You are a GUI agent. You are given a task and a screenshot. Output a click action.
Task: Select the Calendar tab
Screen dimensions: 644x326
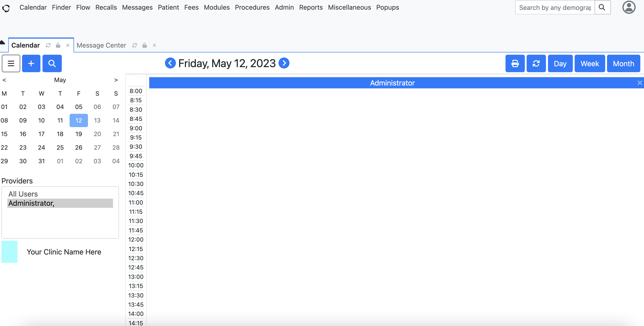point(26,45)
